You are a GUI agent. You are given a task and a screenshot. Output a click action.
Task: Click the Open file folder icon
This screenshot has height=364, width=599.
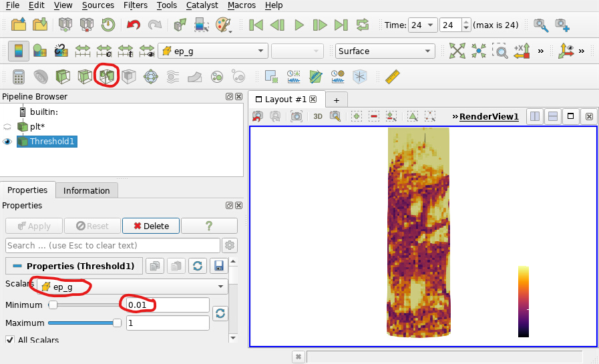click(18, 25)
